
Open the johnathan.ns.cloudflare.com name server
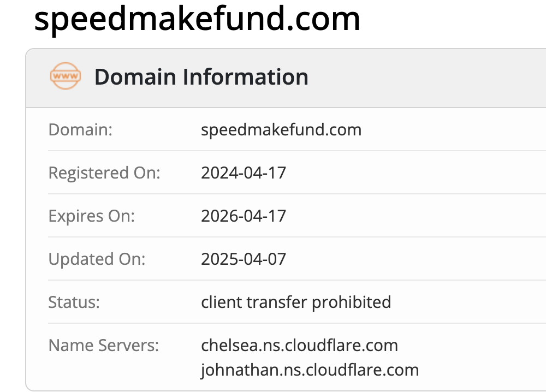pos(310,370)
